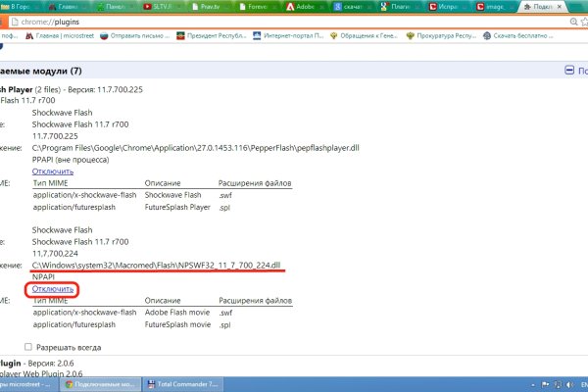The height and width of the screenshot is (392, 588).
Task: Check the Разрешать всегда checkbox
Action: coord(26,346)
